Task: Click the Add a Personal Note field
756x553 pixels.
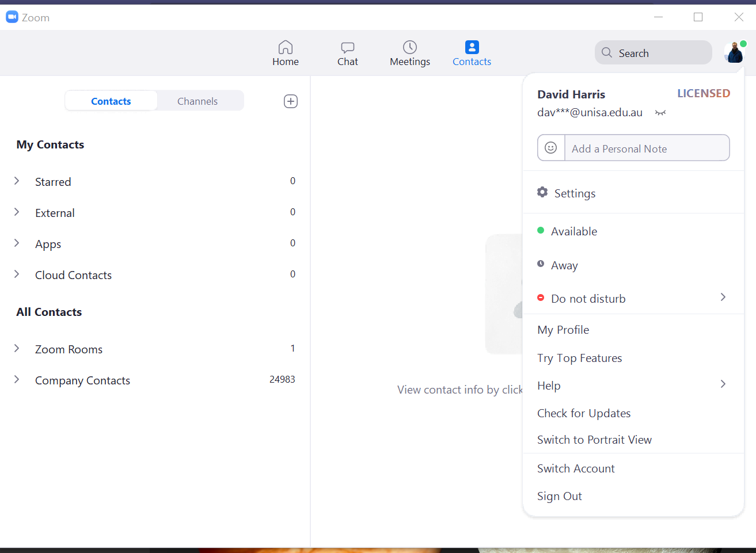Action: coord(647,148)
